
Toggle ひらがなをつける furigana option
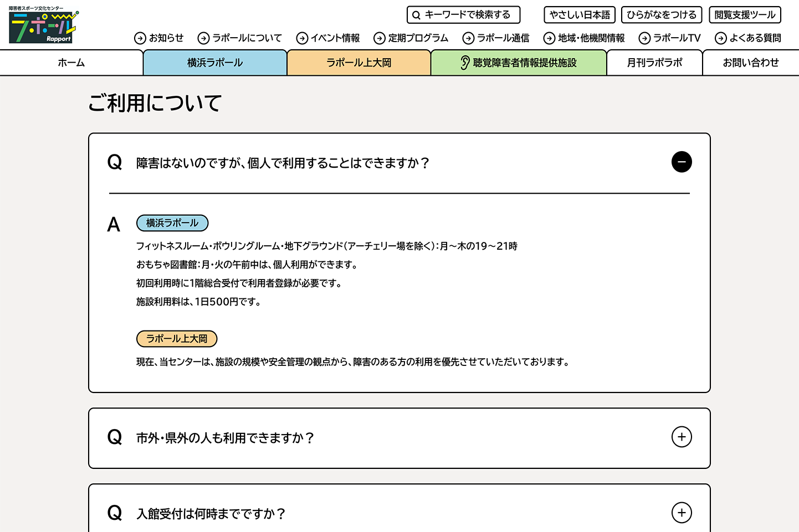tap(662, 15)
